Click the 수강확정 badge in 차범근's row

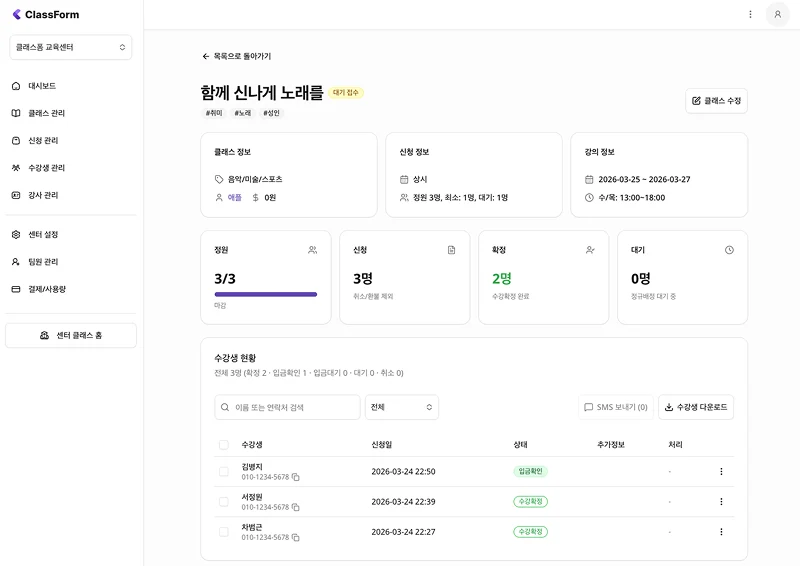[530, 532]
